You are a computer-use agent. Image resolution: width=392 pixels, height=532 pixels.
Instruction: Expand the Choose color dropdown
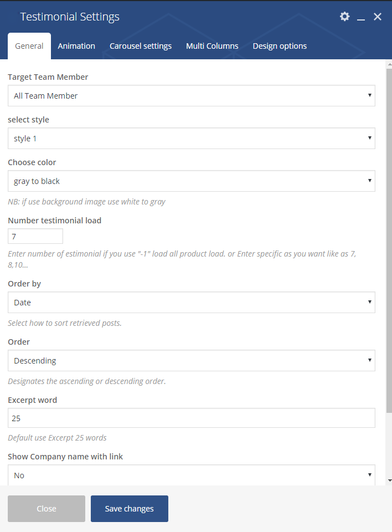click(x=191, y=181)
